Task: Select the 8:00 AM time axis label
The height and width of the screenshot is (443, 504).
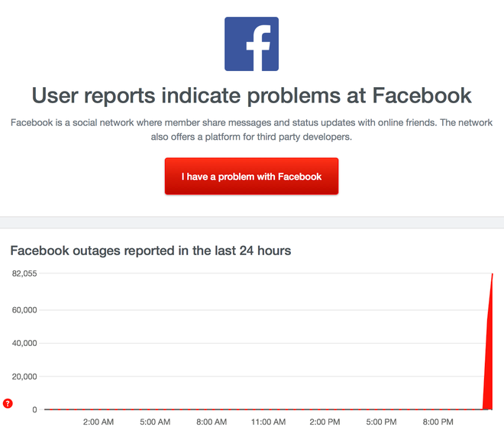Action: click(x=211, y=422)
